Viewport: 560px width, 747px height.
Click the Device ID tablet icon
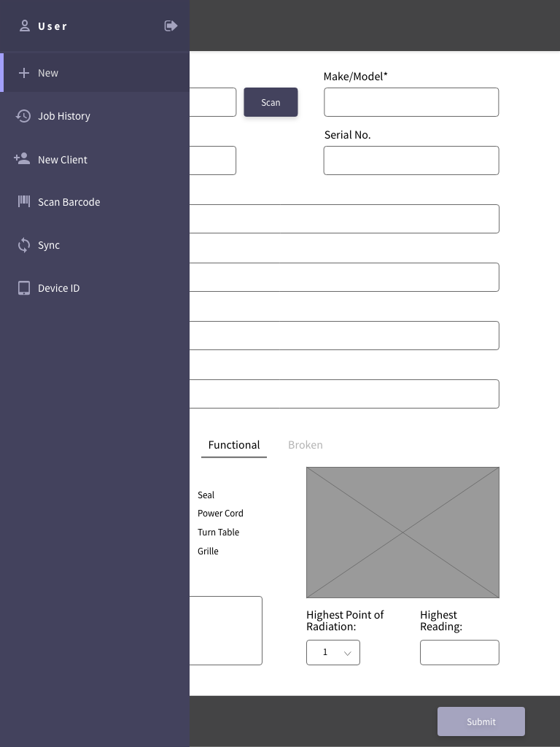tap(24, 288)
